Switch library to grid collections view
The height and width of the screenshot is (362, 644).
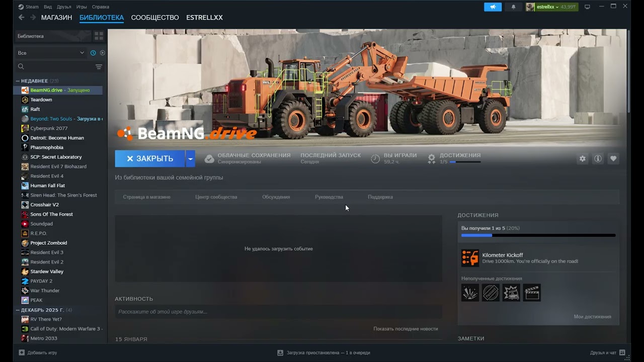coord(99,36)
